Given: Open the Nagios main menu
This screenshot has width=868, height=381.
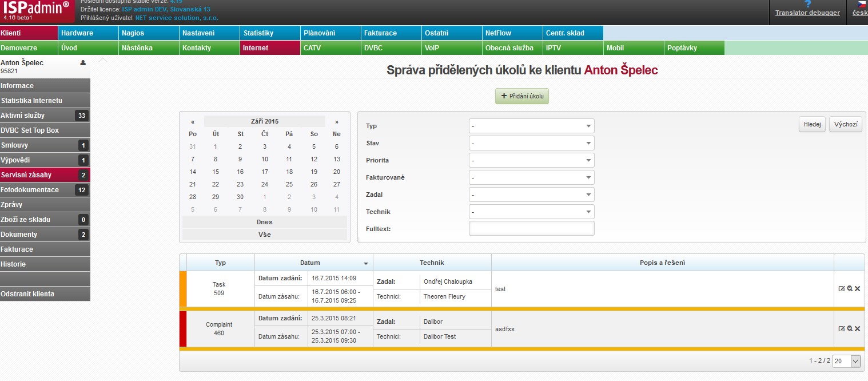Looking at the screenshot, I should coord(149,33).
